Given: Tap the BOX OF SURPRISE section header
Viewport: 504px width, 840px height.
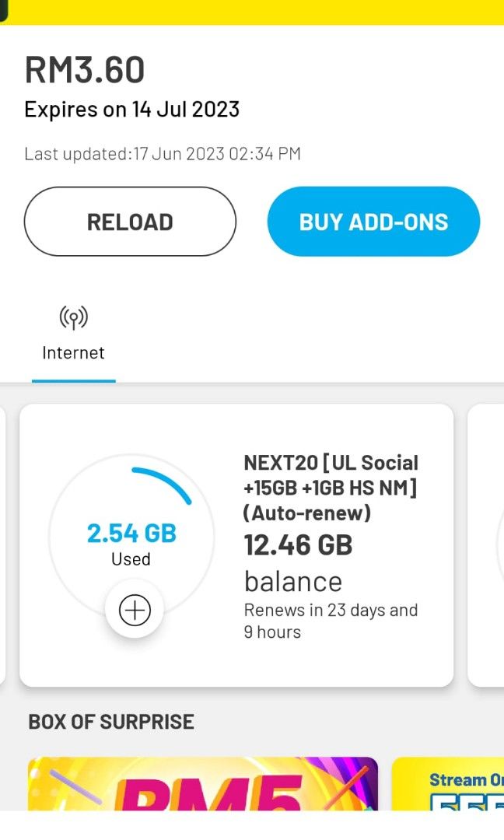Looking at the screenshot, I should (111, 721).
